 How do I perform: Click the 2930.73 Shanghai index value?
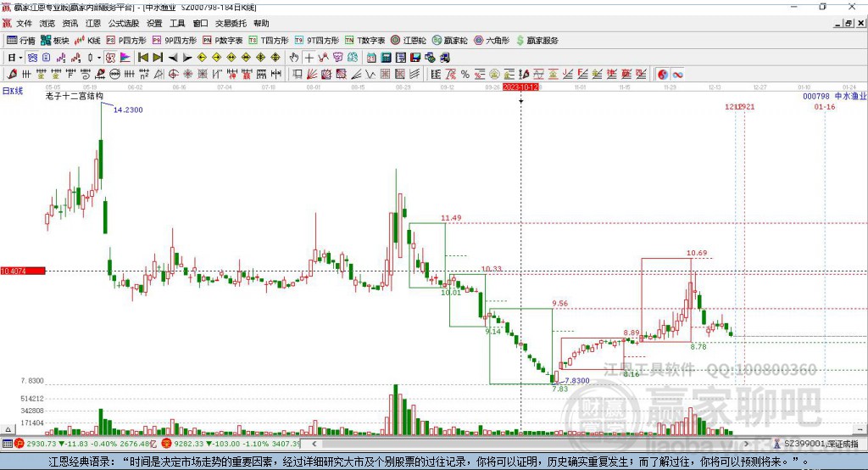coord(42,444)
